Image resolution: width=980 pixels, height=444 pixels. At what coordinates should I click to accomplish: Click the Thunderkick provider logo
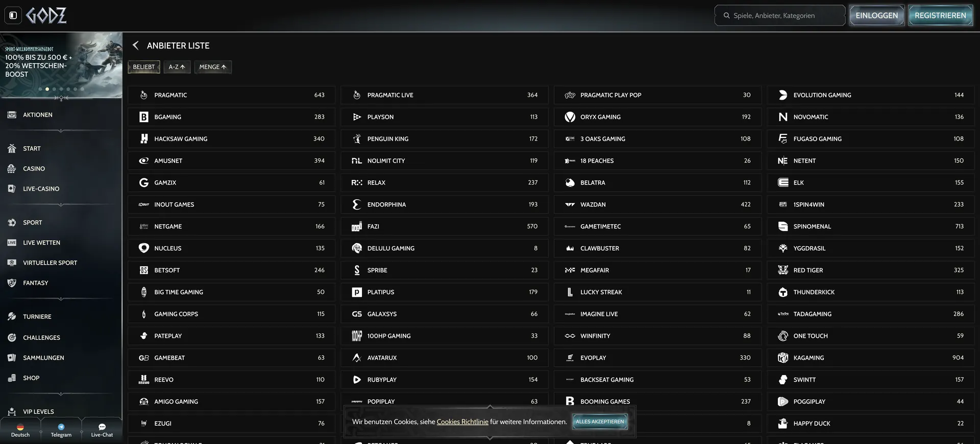[x=783, y=292]
